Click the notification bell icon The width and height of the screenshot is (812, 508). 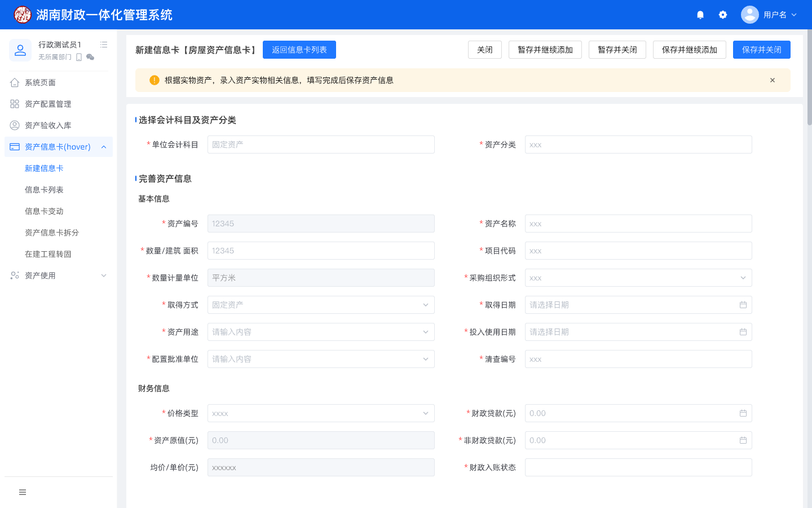click(x=700, y=15)
